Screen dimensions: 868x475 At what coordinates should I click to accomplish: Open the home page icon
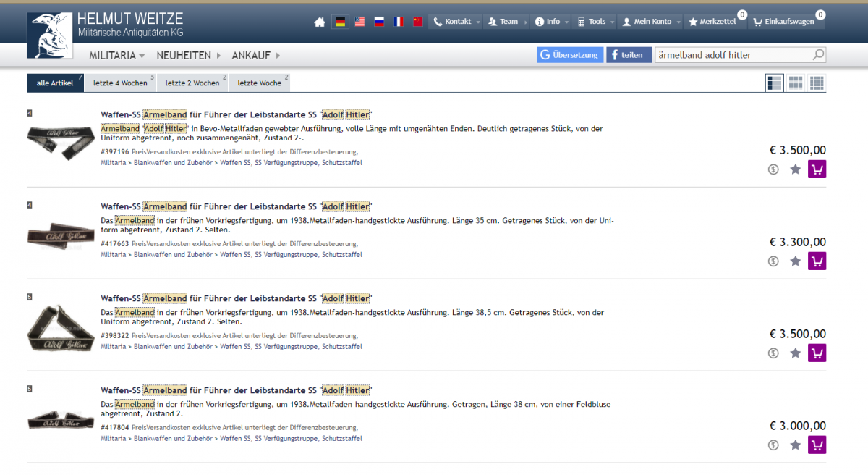coord(320,22)
